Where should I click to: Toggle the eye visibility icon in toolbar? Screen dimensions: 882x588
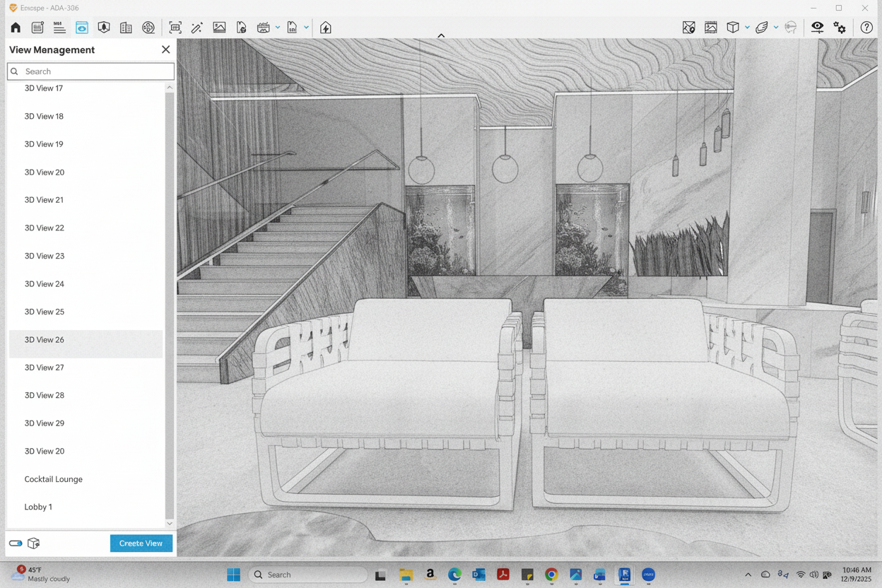817,28
